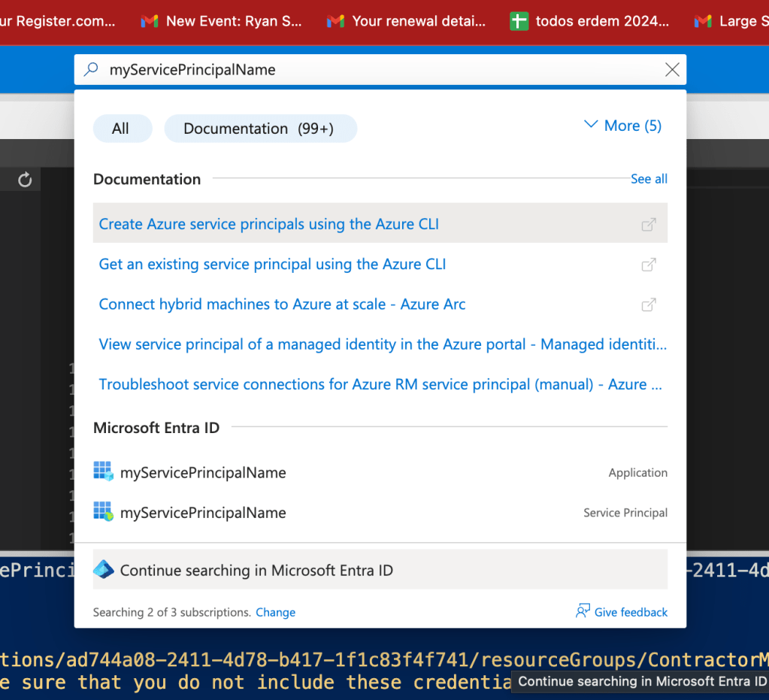Switch to Your renewal detai... browser tab
Image resolution: width=769 pixels, height=700 pixels.
click(407, 21)
